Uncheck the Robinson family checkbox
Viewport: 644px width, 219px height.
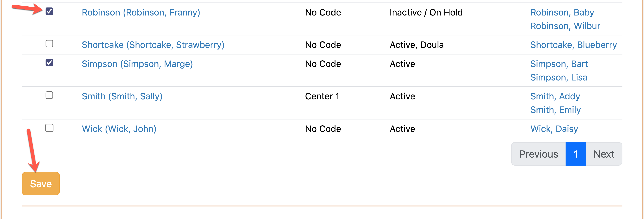point(49,11)
